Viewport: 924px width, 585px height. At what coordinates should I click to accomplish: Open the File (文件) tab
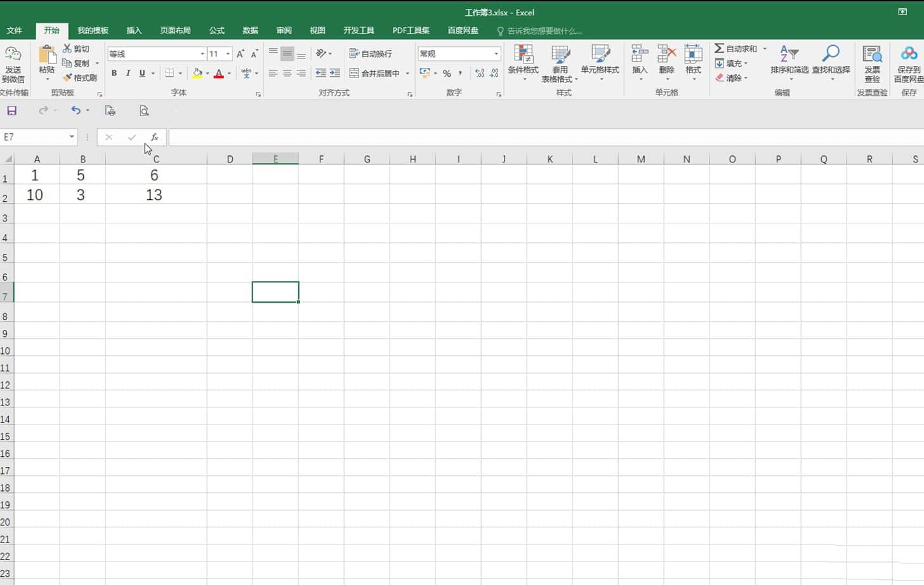coord(15,30)
